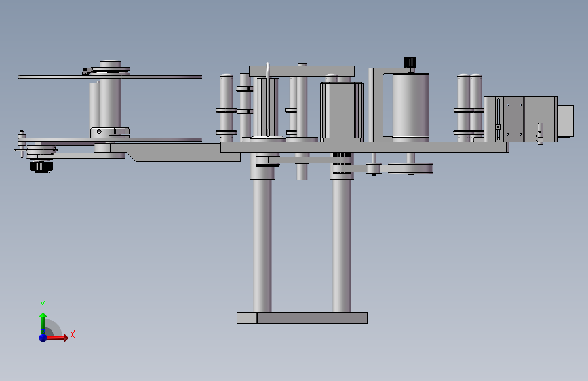Select the black knurled knob under left arm
The width and height of the screenshot is (588, 381).
tap(41, 166)
